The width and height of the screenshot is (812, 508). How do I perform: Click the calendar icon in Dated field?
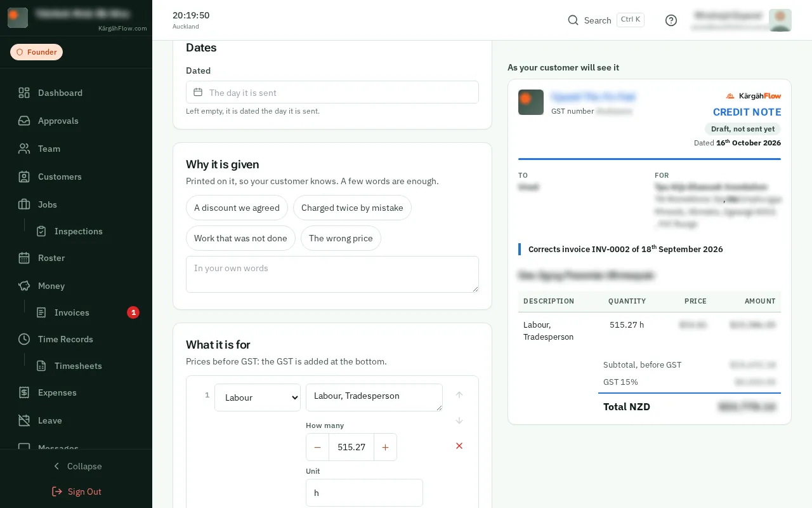pyautogui.click(x=198, y=92)
